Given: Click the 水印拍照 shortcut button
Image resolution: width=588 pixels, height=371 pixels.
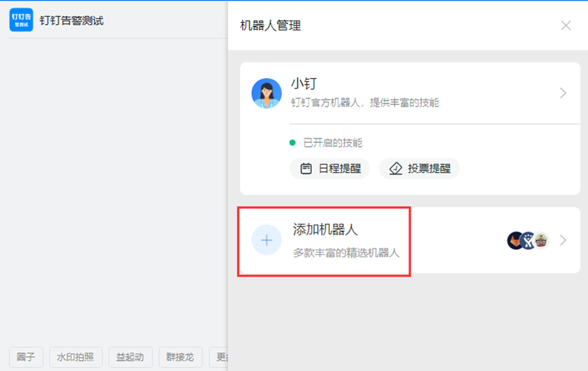Looking at the screenshot, I should point(76,357).
